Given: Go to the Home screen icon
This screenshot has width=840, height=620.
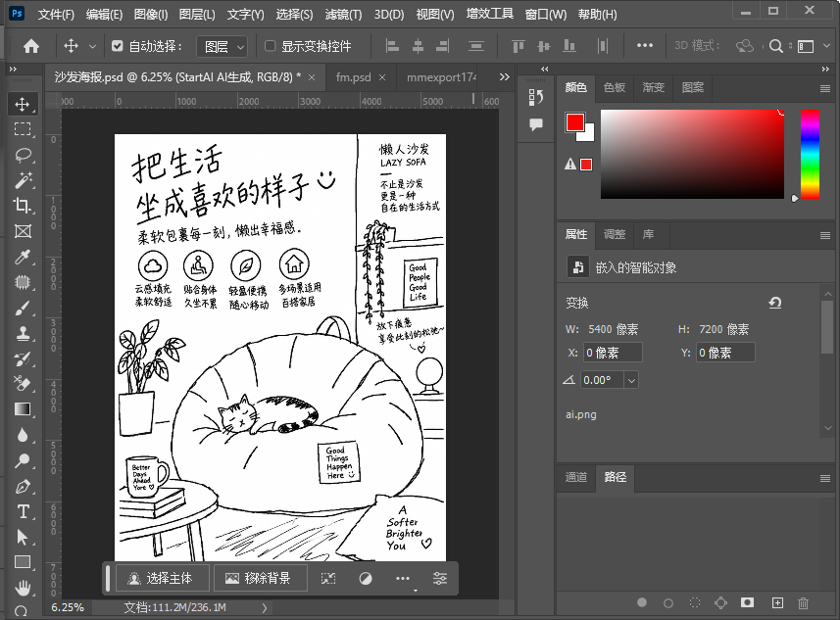Looking at the screenshot, I should (x=31, y=47).
